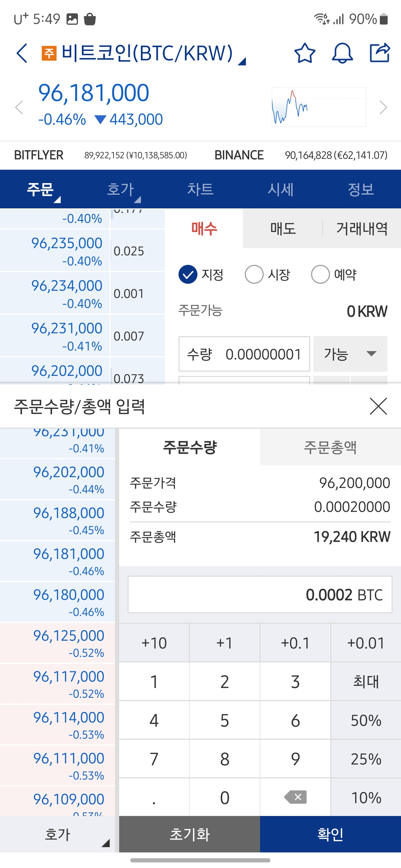Show previous coin with left chevron

pos(19,107)
